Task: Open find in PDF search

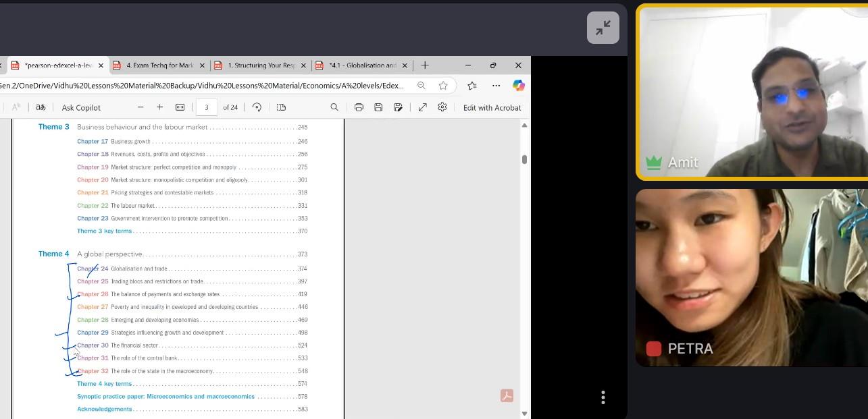Action: point(334,107)
